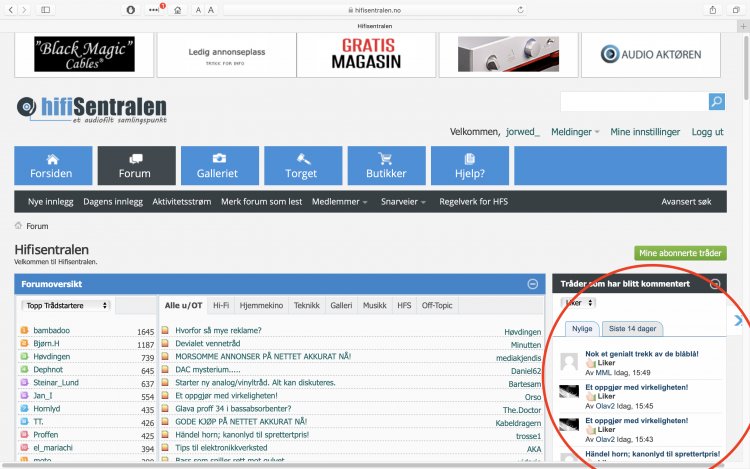This screenshot has height=469, width=750.
Task: Open Liker filter dropdown
Action: (578, 303)
